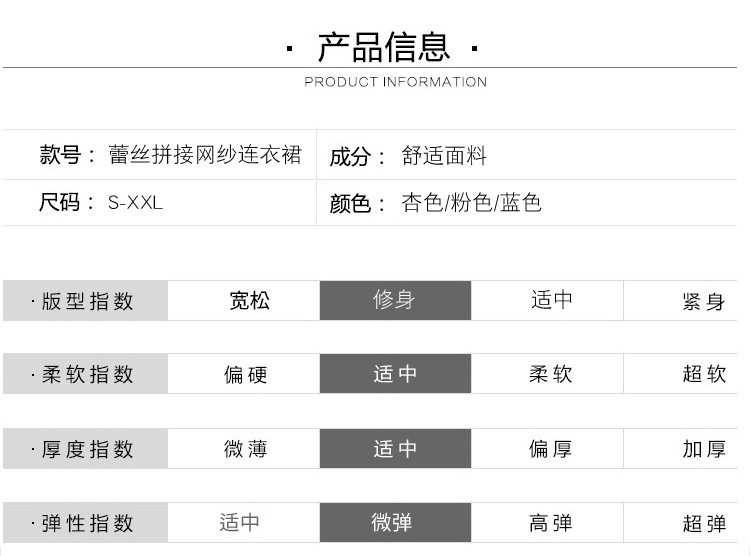Choose 偏厚 in the thickness row
This screenshot has width=750, height=556.
[551, 449]
